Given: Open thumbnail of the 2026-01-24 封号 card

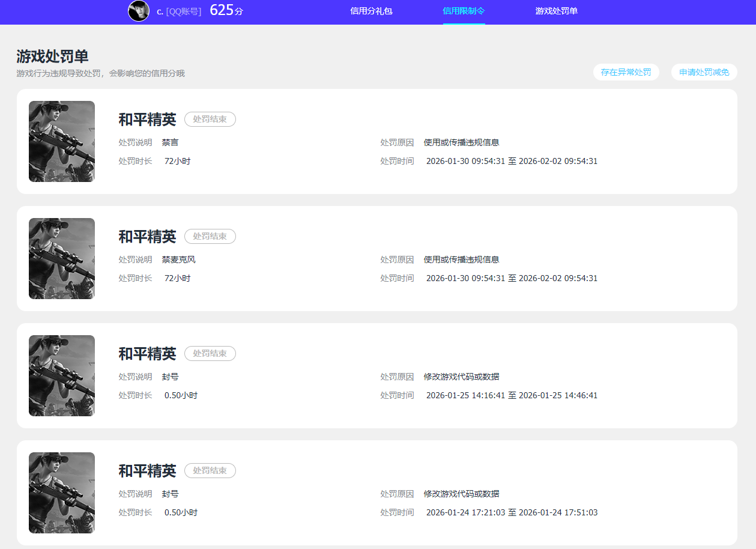Looking at the screenshot, I should (62, 493).
